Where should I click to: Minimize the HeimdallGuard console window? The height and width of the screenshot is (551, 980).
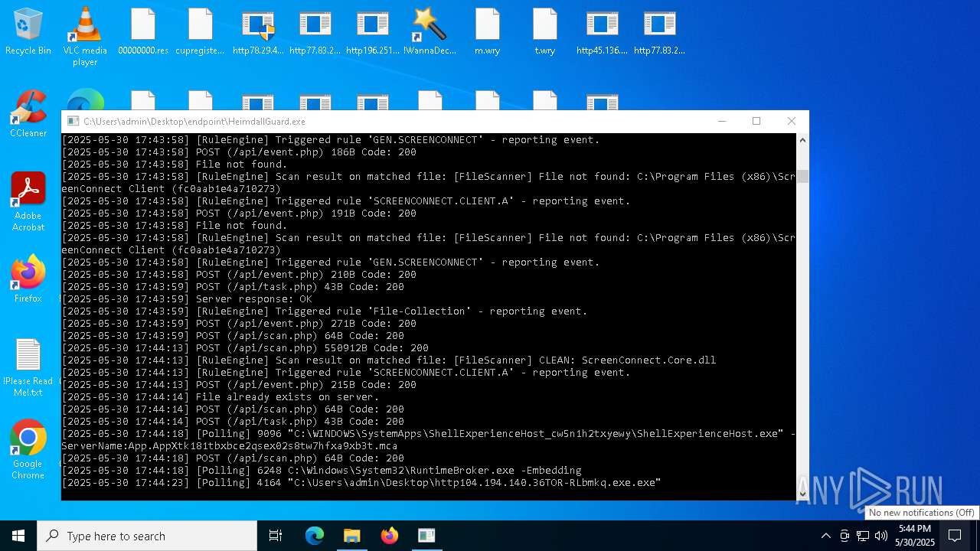(721, 121)
